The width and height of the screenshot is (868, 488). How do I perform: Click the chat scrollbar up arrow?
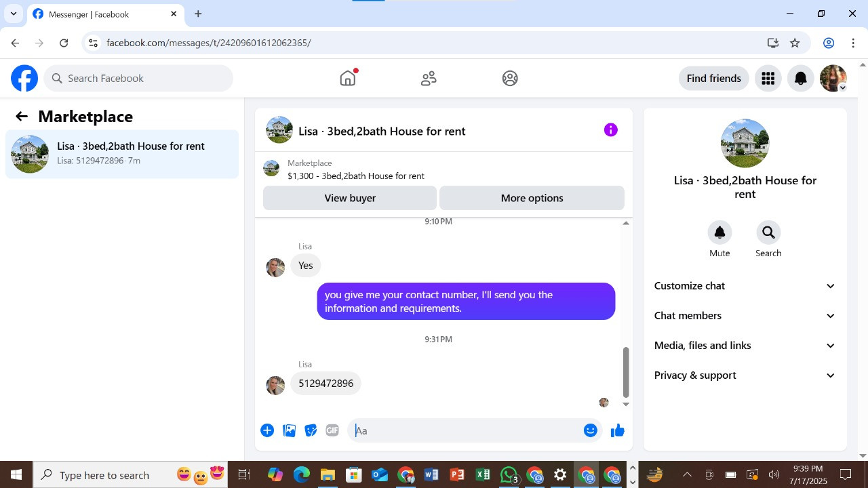[x=626, y=223]
